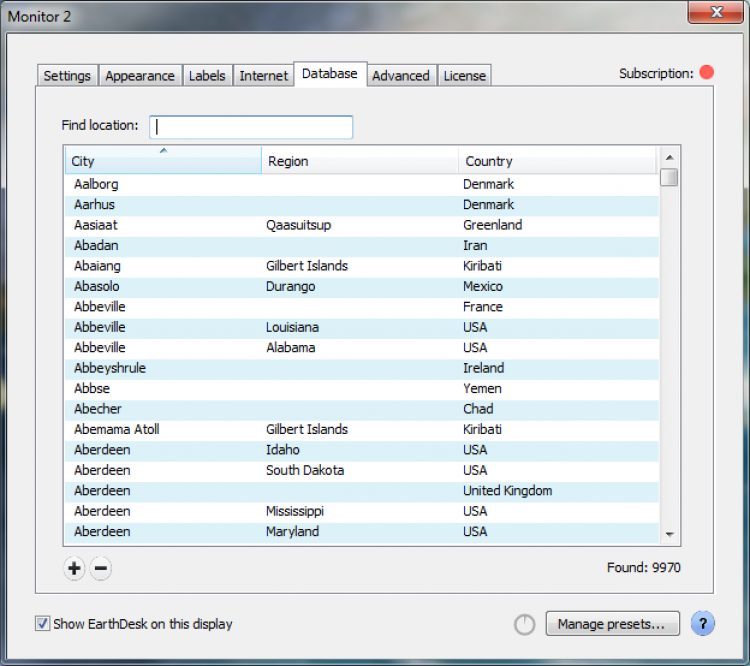Image resolution: width=750 pixels, height=666 pixels.
Task: Close the Monitor 2 window
Action: point(716,12)
